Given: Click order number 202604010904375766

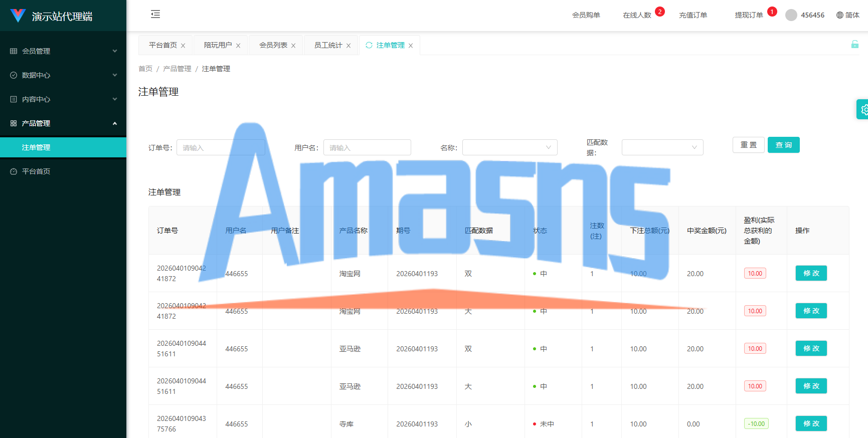Looking at the screenshot, I should pos(182,423).
